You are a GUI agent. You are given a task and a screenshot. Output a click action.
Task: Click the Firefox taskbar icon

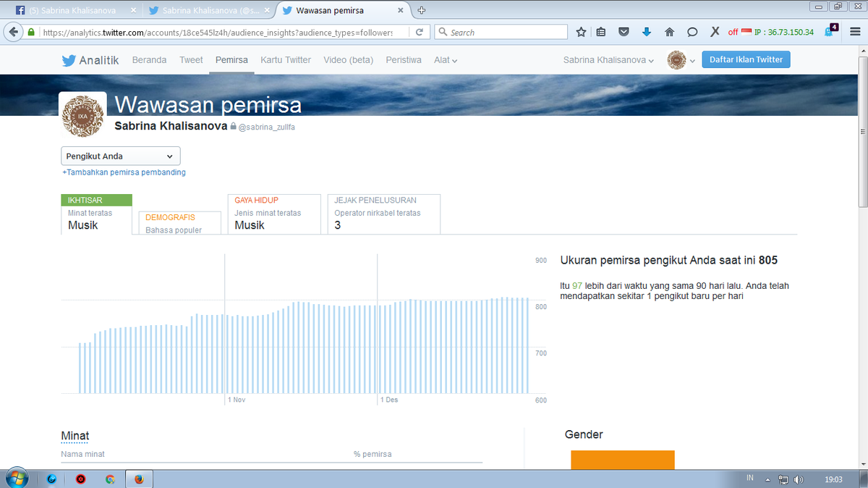[x=139, y=479]
